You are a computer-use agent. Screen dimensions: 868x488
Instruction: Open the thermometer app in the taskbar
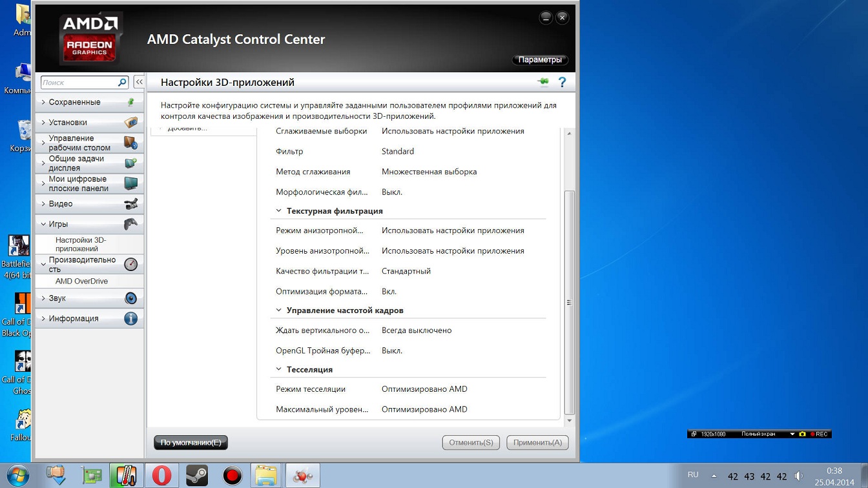pos(126,476)
